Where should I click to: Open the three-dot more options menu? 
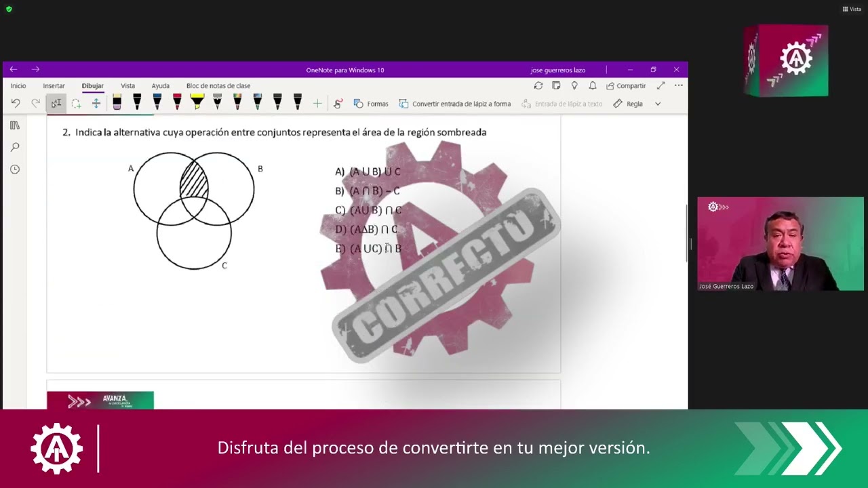pyautogui.click(x=678, y=85)
